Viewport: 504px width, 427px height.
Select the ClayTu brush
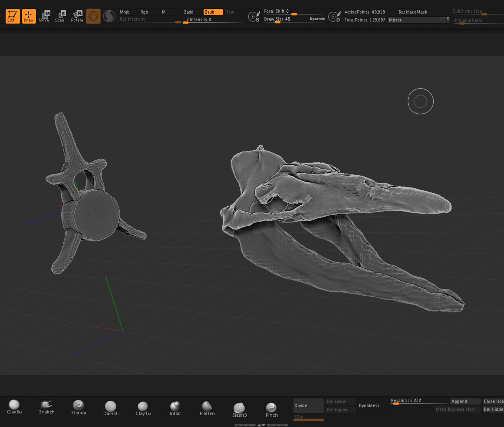point(143,408)
